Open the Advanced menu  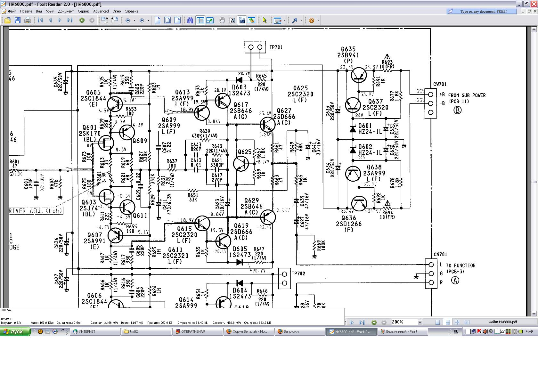[101, 11]
